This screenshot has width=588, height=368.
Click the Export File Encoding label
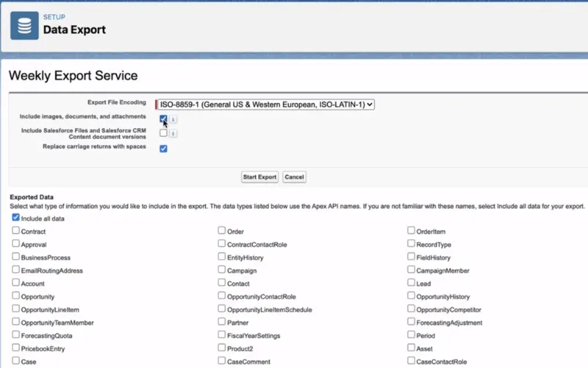click(x=117, y=102)
